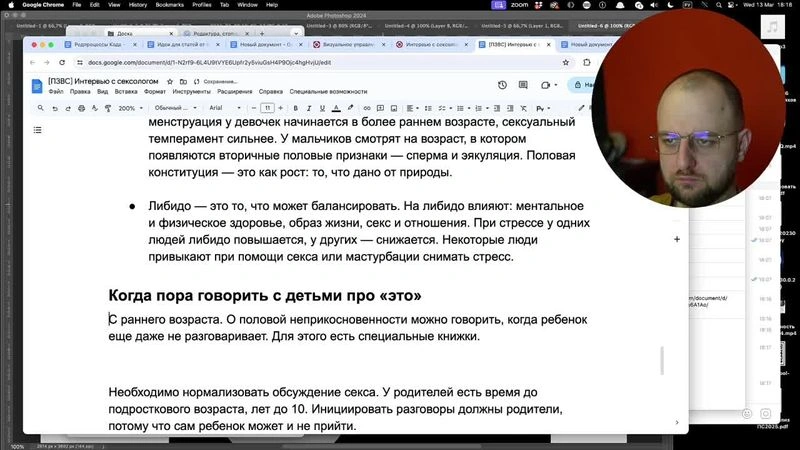The height and width of the screenshot is (450, 800).
Task: Open the Правка menu
Action: click(x=80, y=92)
